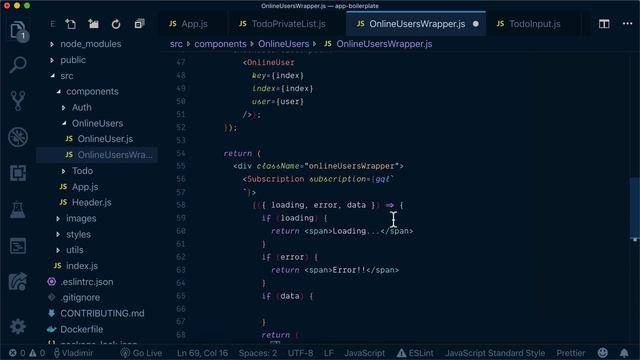The height and width of the screenshot is (360, 640).
Task: Open the Source Control view
Action: coord(18,101)
